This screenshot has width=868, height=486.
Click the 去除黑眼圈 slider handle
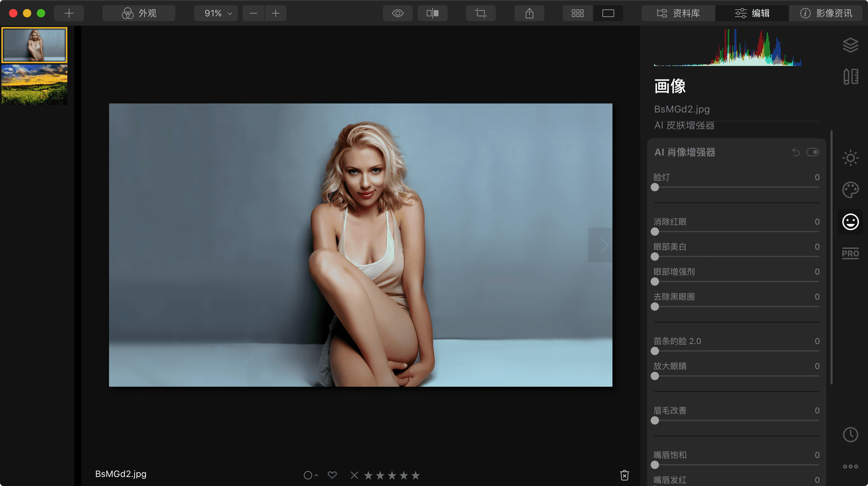pos(655,307)
